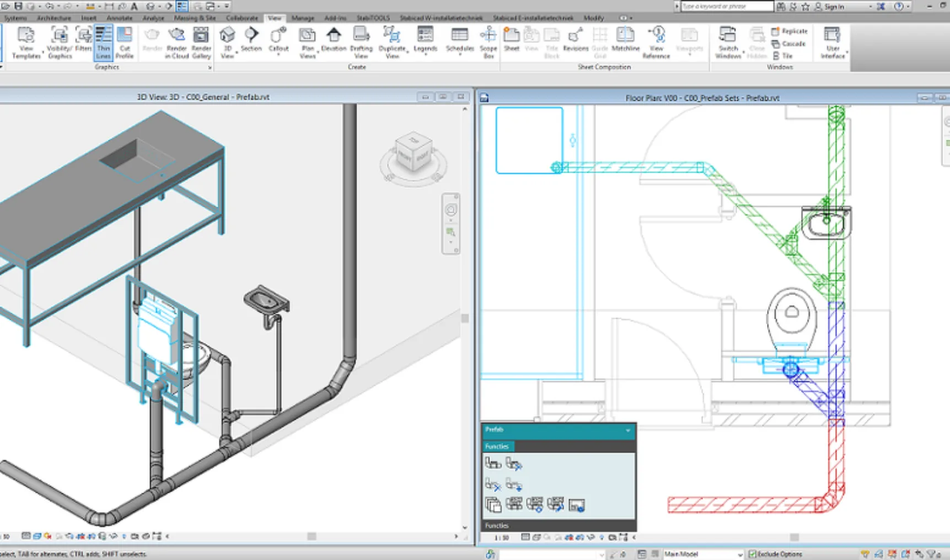Expand the Graphics panel options
The image size is (950, 560).
210,67
